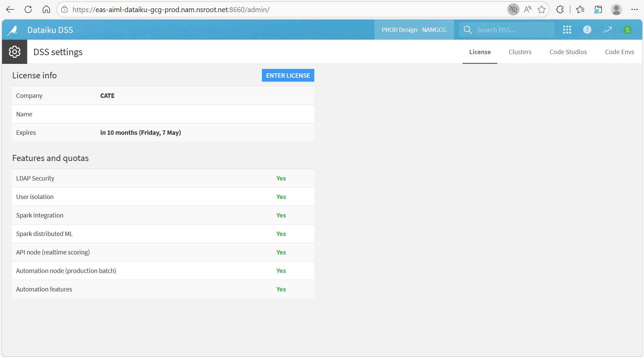Image resolution: width=644 pixels, height=357 pixels.
Task: Click the Yes value for Spark integration
Action: [x=281, y=215]
